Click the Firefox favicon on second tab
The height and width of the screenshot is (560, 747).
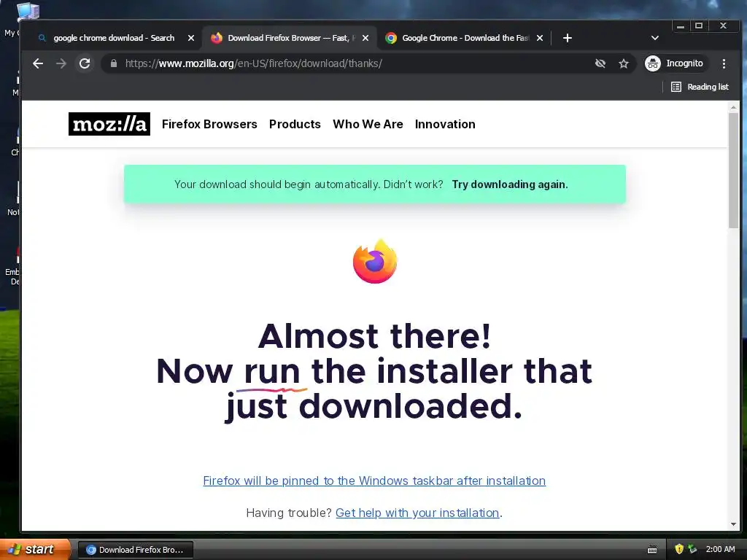(x=217, y=38)
